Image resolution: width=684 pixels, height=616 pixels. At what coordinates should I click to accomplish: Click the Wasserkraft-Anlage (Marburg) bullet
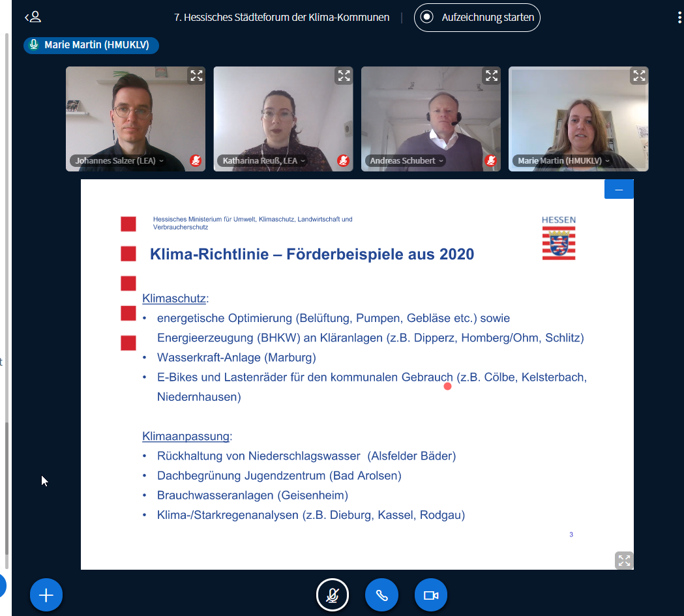(x=237, y=357)
